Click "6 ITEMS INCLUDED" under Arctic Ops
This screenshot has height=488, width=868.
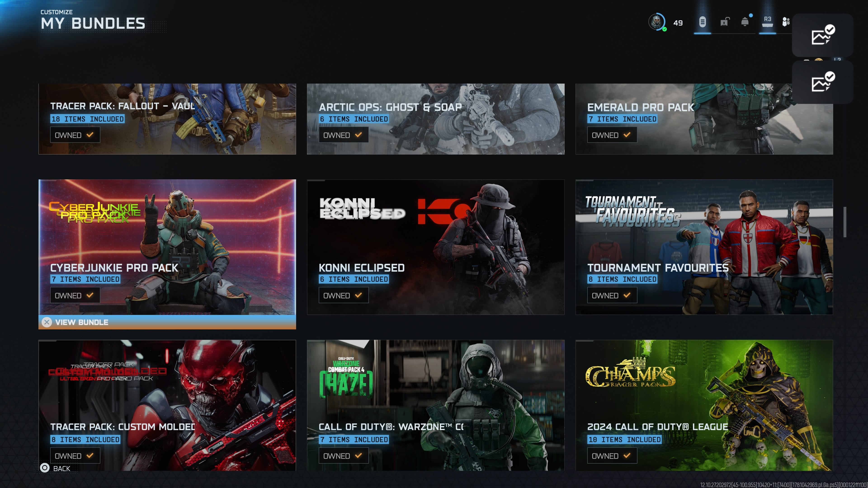[x=354, y=119]
